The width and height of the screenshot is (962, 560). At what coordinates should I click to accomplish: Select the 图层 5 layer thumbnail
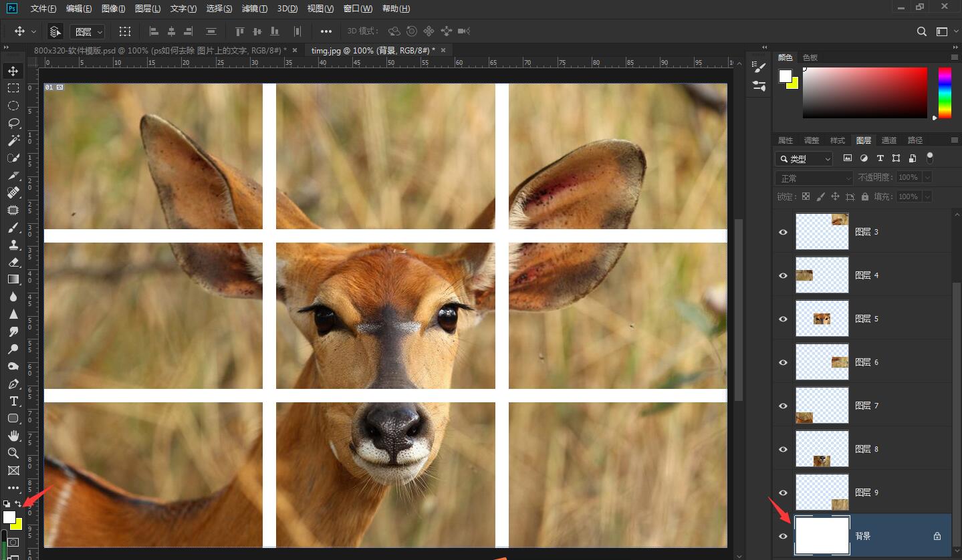pos(822,319)
